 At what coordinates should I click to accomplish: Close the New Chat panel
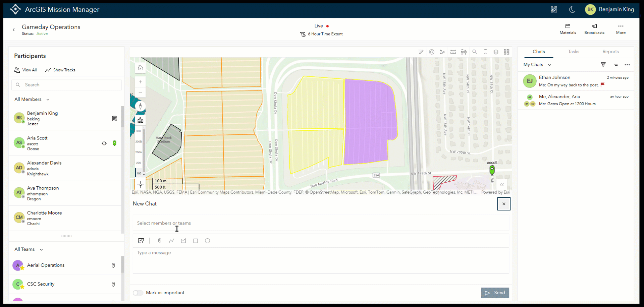(x=504, y=204)
